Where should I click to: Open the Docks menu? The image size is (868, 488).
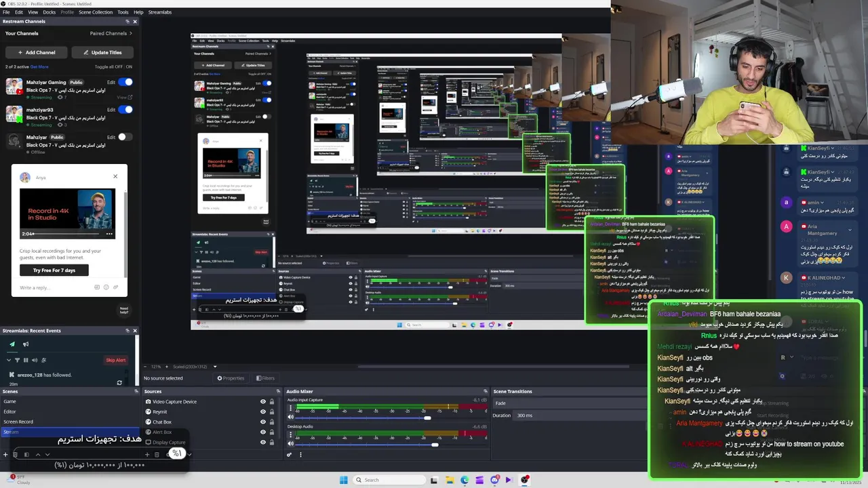(50, 12)
